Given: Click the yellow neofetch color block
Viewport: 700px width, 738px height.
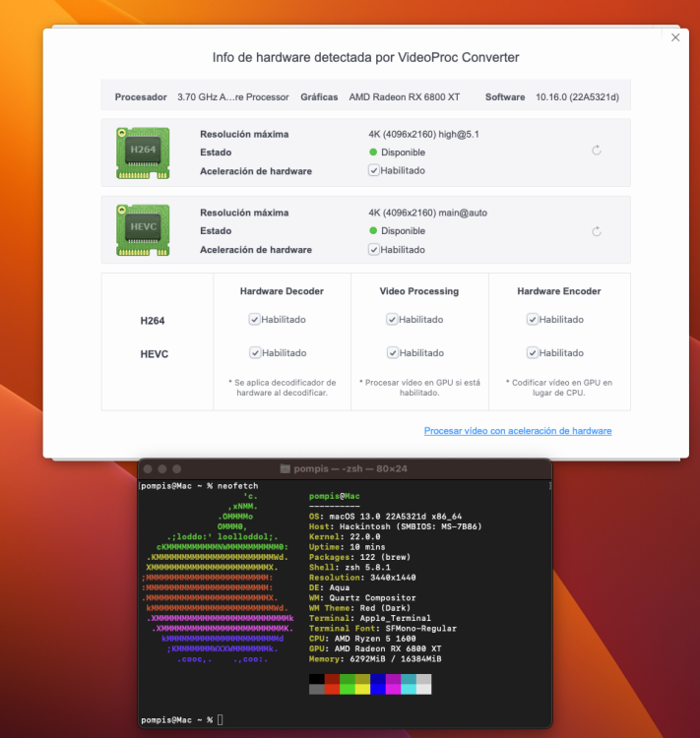Looking at the screenshot, I should coord(362,689).
